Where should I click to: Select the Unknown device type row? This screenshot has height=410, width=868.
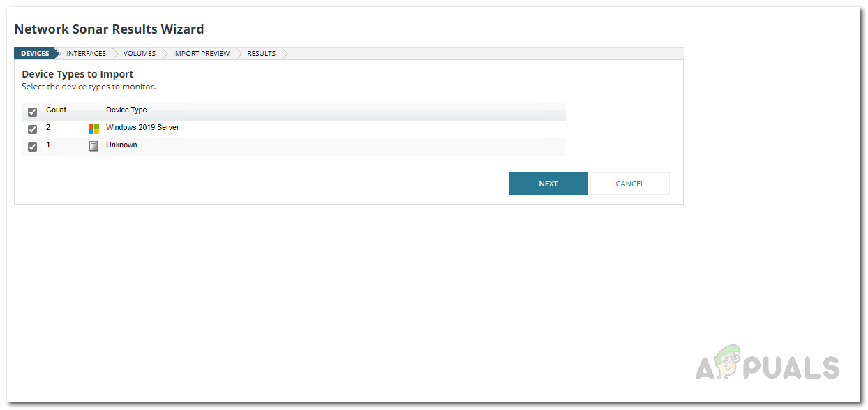[x=121, y=145]
